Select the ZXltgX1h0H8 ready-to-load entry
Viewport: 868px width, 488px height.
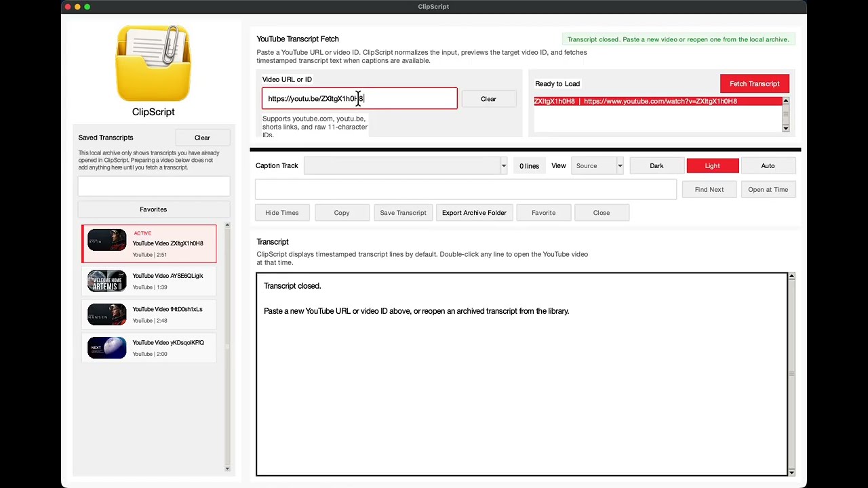pos(658,102)
